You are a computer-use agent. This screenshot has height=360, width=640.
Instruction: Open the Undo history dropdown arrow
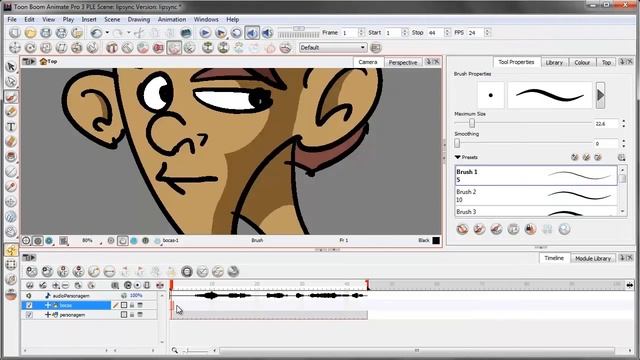[x=107, y=33]
